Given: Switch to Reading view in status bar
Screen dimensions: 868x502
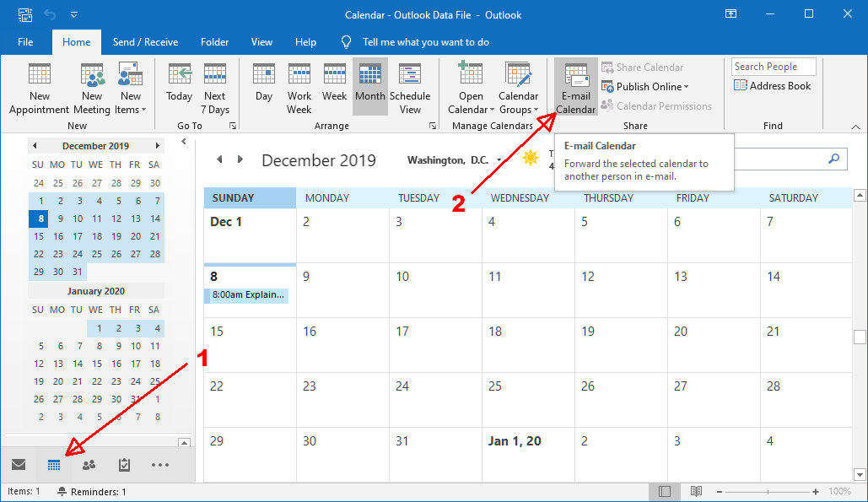Looking at the screenshot, I should 696,492.
